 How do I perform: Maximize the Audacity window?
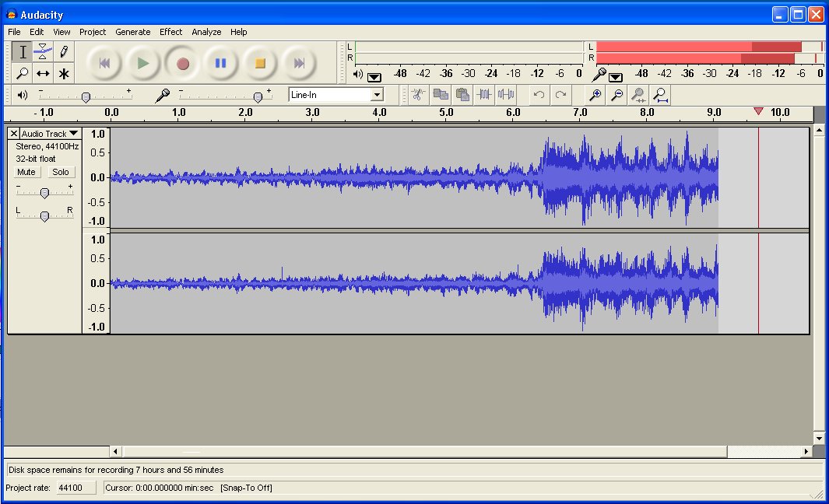[x=798, y=14]
